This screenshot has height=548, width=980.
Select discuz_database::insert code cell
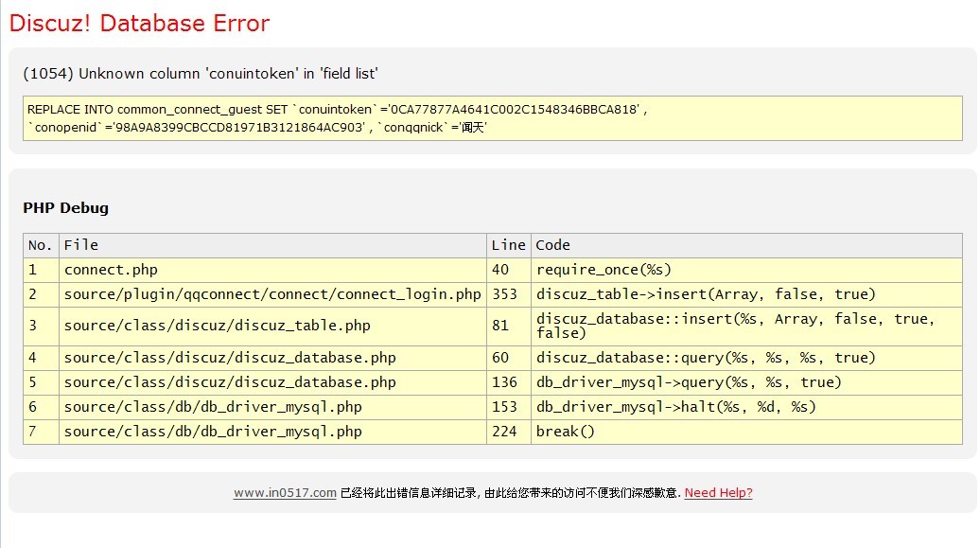(747, 326)
